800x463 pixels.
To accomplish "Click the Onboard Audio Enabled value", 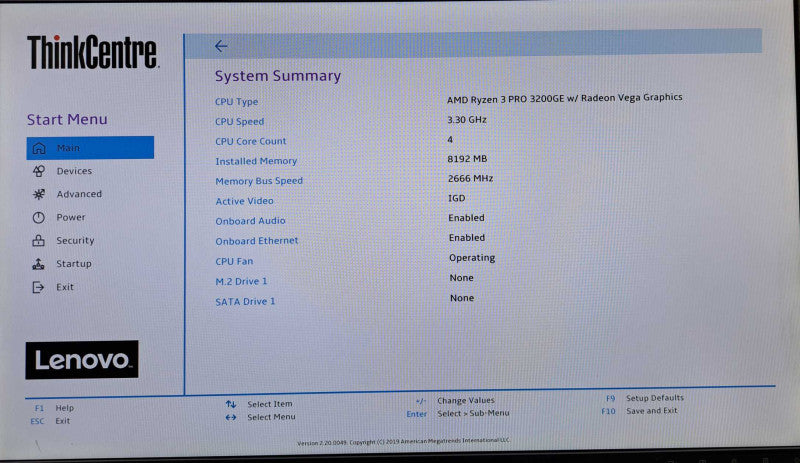I will [x=466, y=217].
